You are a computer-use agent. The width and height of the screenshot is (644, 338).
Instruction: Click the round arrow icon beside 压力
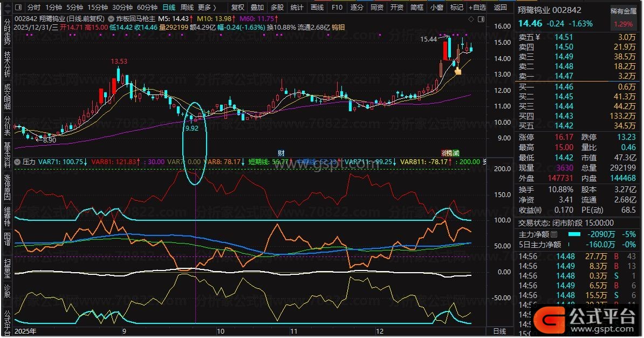(17, 161)
